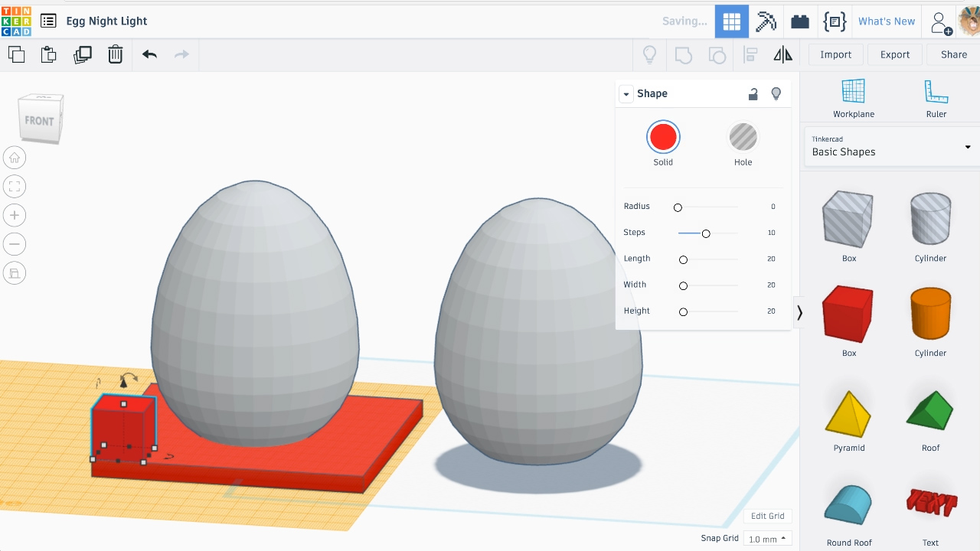Click the Duplicate icon
The height and width of the screenshot is (551, 980).
tap(82, 54)
